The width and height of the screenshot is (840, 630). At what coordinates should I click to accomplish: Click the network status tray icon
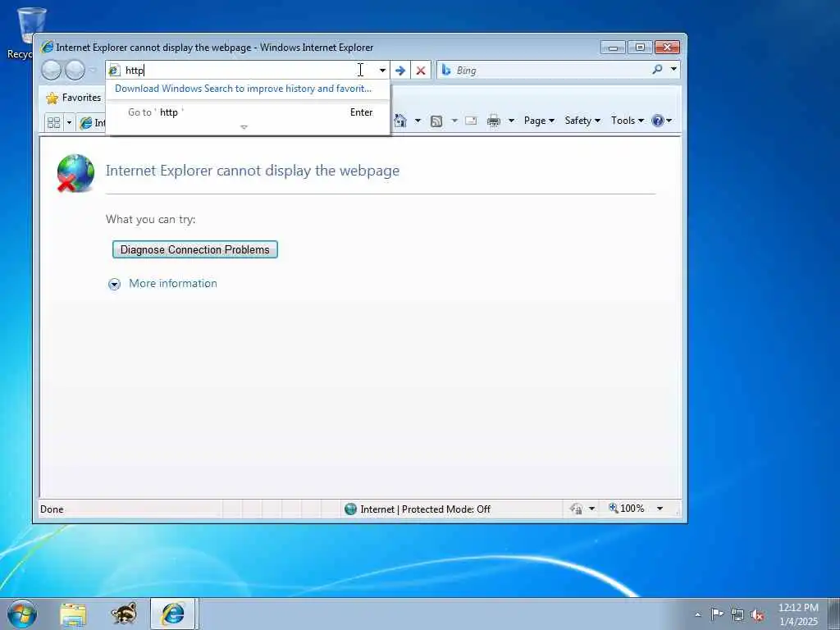pyautogui.click(x=737, y=614)
